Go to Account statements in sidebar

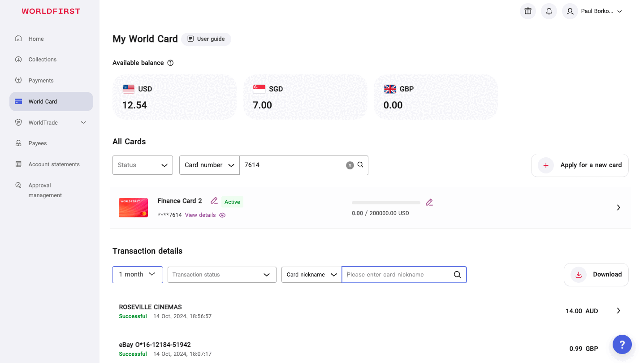pos(54,164)
